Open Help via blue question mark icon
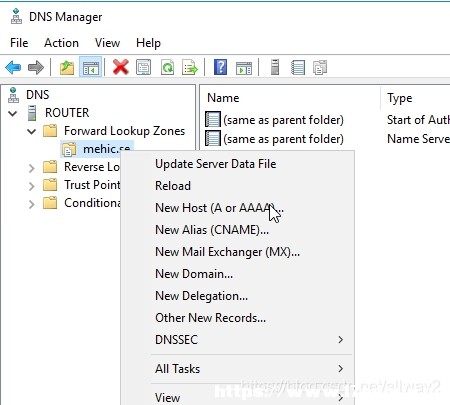450x405 pixels. click(220, 67)
